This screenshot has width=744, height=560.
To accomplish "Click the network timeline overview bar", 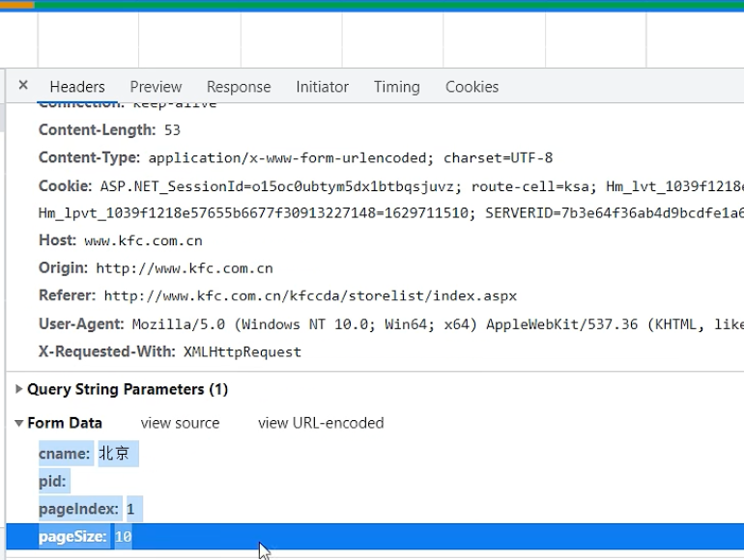I will [x=372, y=6].
